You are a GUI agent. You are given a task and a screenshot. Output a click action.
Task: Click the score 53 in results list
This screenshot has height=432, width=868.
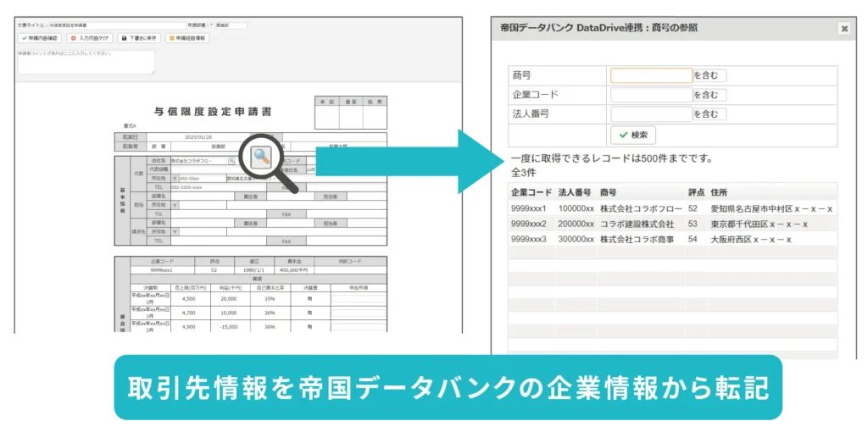pyautogui.click(x=693, y=224)
